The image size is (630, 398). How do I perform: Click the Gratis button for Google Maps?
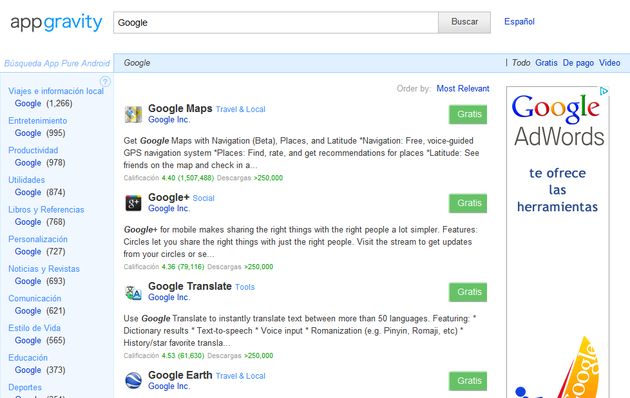[x=468, y=114]
